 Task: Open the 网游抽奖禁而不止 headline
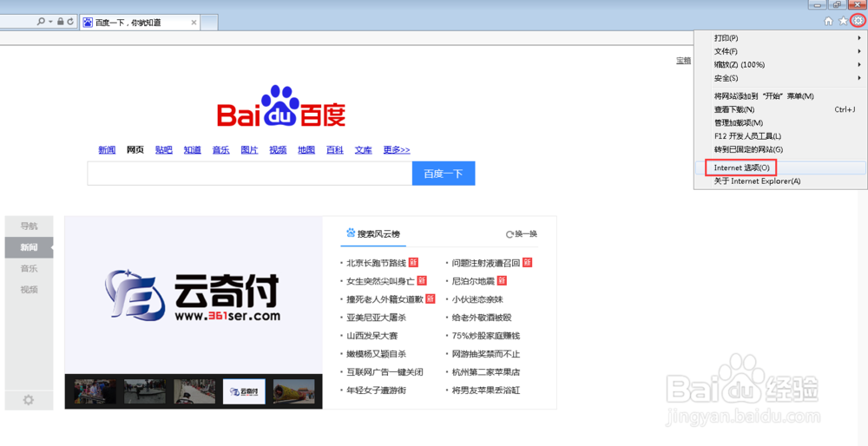(486, 354)
